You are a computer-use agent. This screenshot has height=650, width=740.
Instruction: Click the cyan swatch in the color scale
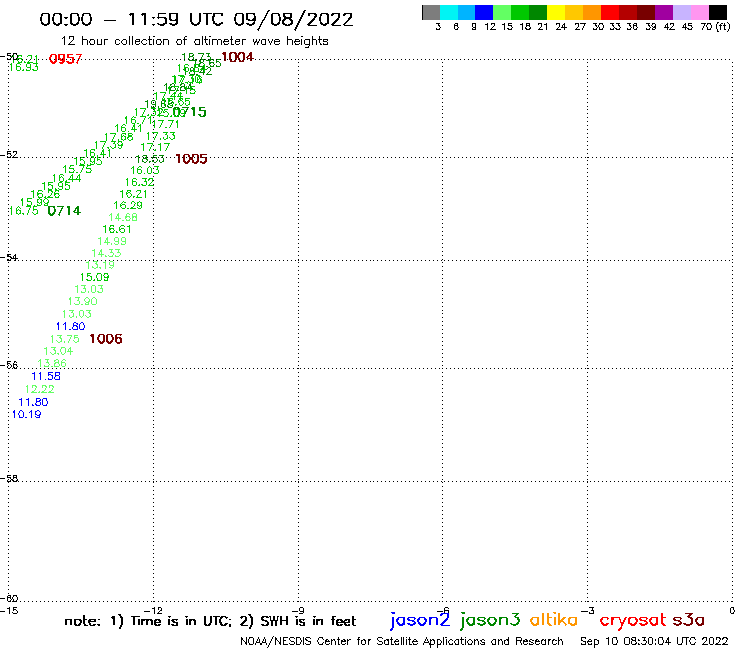449,12
